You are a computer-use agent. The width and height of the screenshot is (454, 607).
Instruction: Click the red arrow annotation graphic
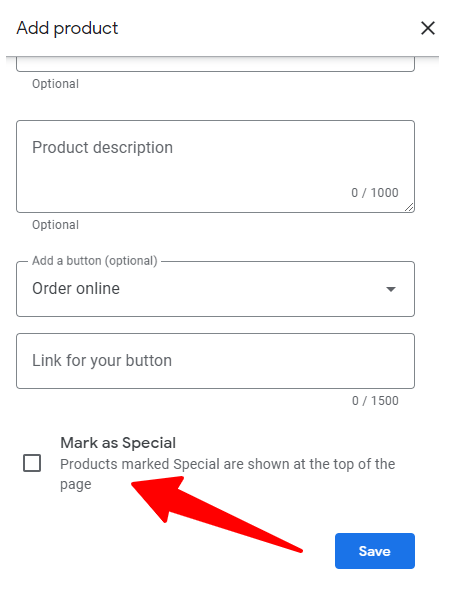pyautogui.click(x=217, y=513)
